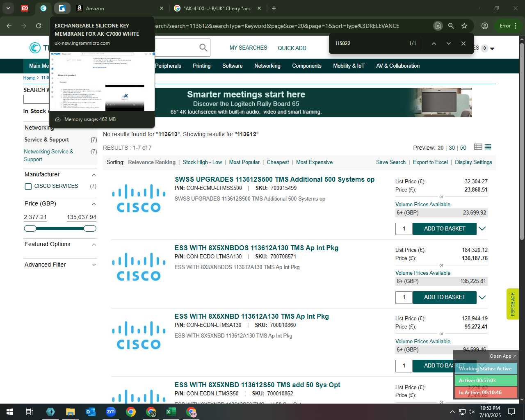Open Windows Start menu
Viewport: 525px width, 420px height.
(9, 412)
